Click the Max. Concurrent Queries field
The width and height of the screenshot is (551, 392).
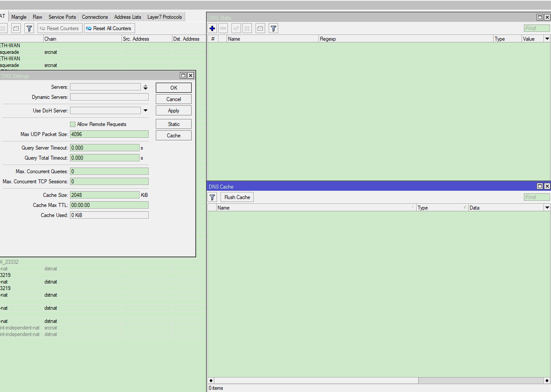109,171
